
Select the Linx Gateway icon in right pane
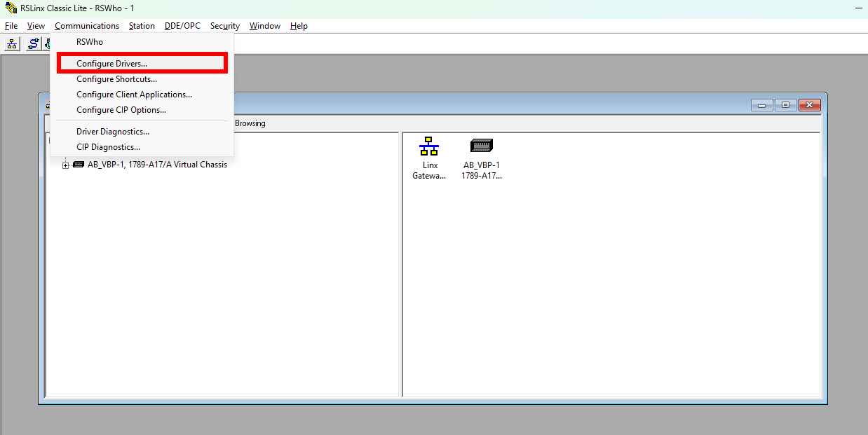[429, 158]
